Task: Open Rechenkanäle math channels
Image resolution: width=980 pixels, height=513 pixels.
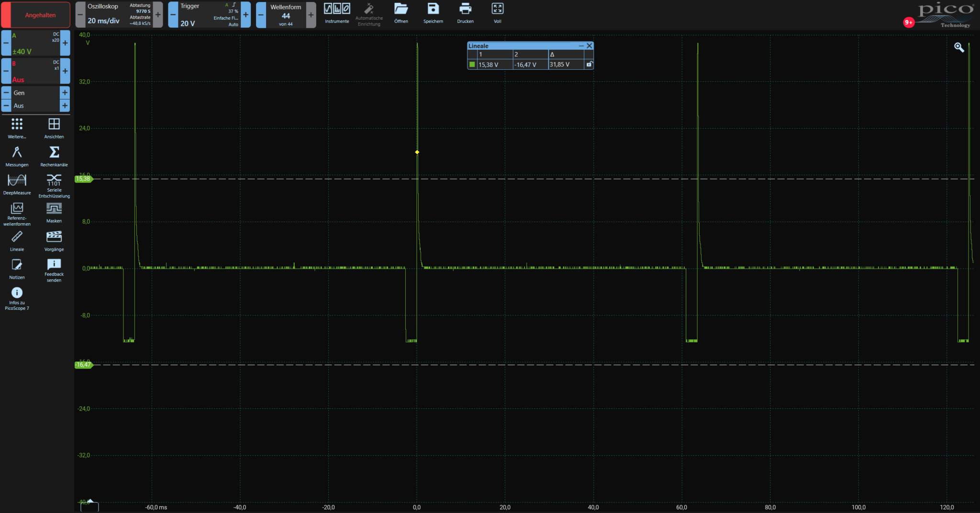Action: pyautogui.click(x=54, y=156)
